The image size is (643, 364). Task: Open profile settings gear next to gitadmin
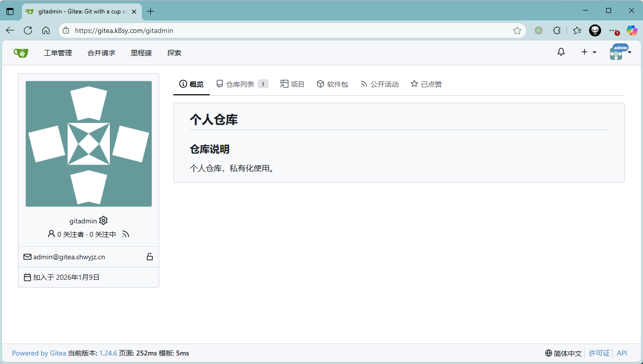(x=103, y=220)
